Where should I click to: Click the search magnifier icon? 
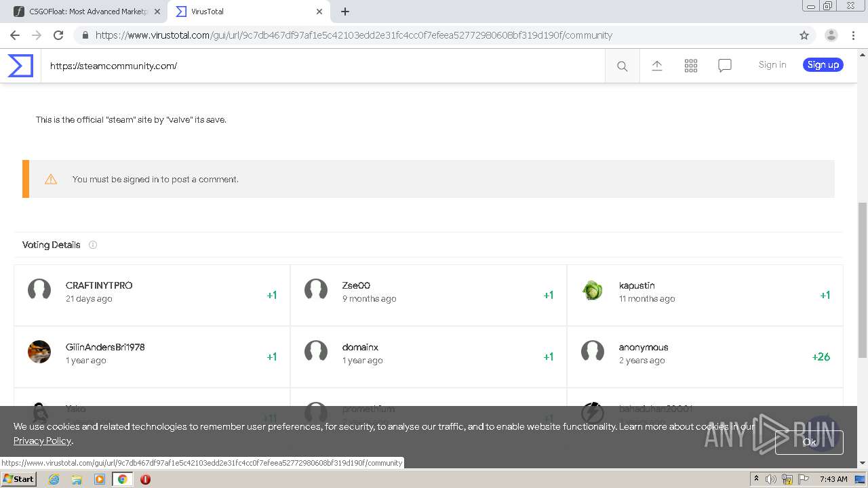[622, 66]
